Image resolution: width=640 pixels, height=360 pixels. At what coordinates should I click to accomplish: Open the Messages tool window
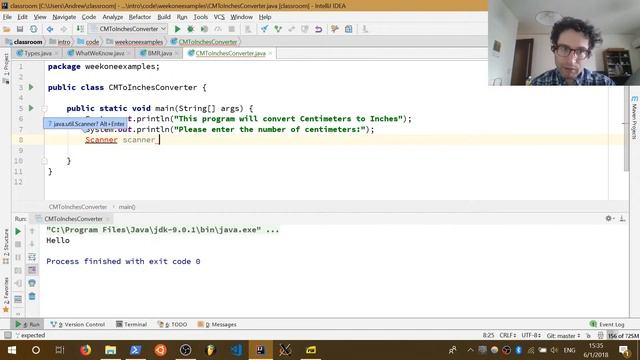tap(217, 324)
